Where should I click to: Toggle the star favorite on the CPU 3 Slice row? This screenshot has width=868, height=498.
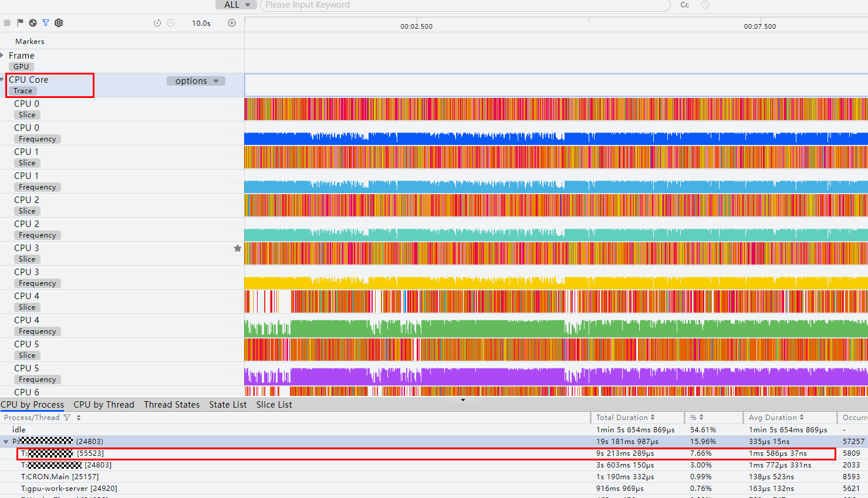pyautogui.click(x=238, y=248)
